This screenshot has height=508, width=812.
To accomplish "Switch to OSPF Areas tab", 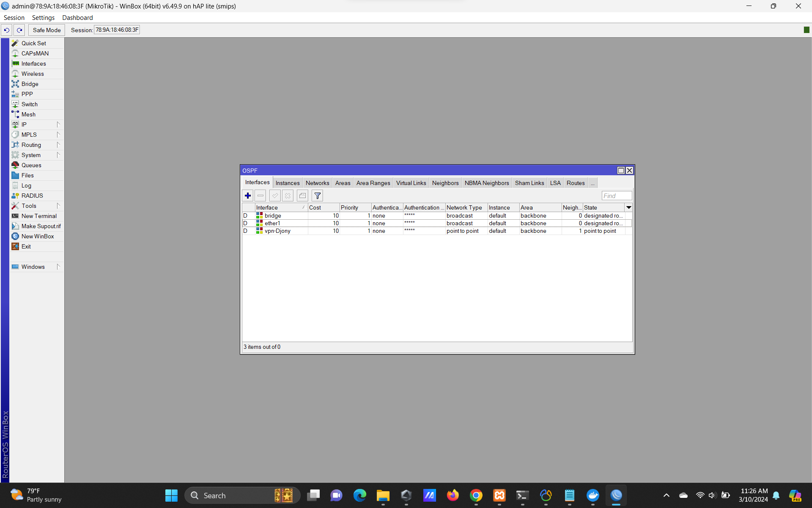I will (343, 183).
